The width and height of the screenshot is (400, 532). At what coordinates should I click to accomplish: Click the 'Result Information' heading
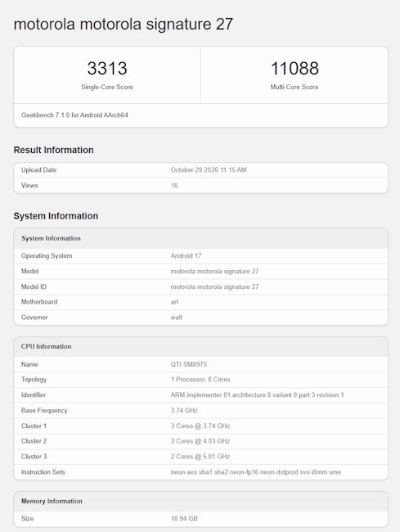(53, 150)
